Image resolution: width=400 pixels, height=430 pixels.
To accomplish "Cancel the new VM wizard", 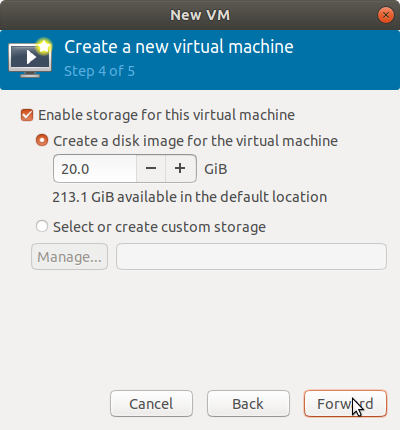I will point(151,404).
